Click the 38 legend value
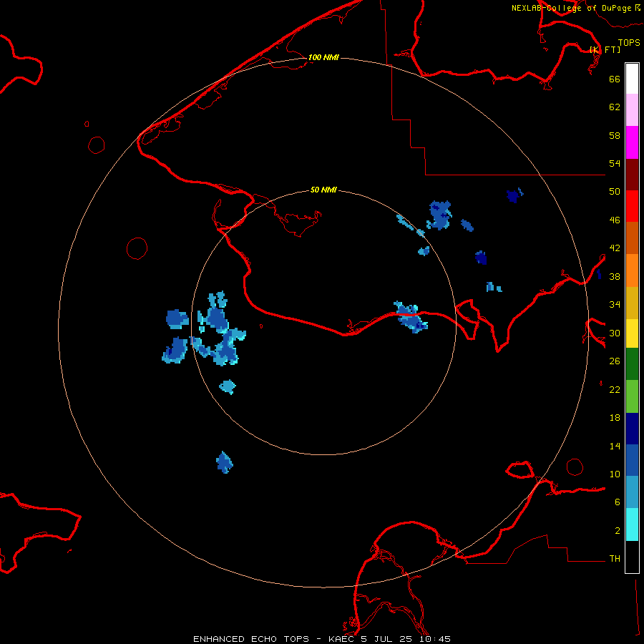644x644 pixels. coord(615,276)
